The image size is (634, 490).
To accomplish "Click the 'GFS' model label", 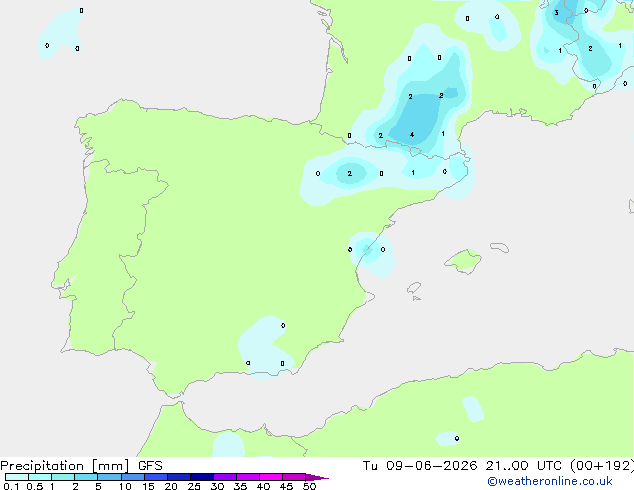I will point(150,466).
